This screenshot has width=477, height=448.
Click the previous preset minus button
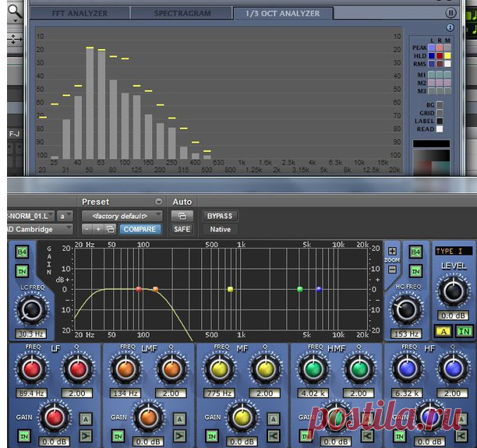87,229
